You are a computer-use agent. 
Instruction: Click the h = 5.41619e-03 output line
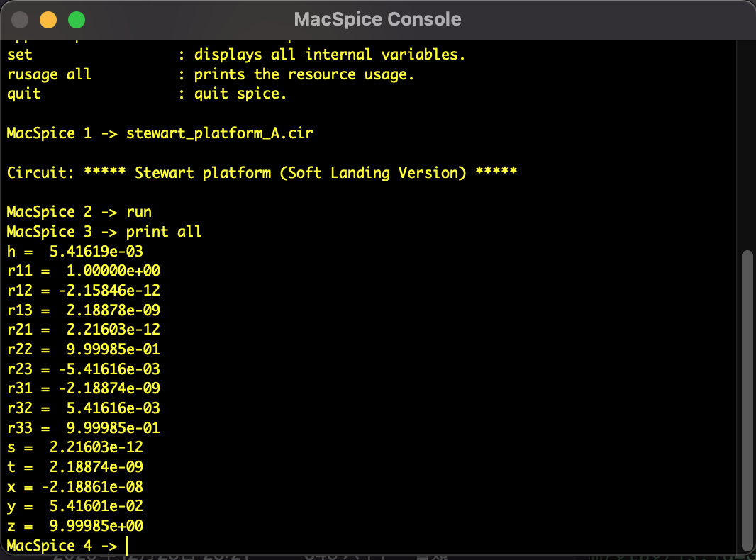click(76, 251)
